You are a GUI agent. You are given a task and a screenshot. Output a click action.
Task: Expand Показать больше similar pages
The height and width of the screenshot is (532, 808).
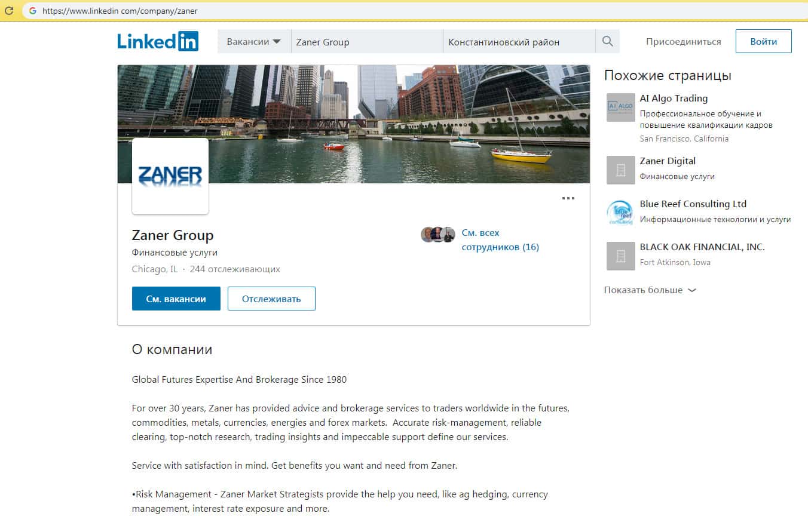[650, 290]
